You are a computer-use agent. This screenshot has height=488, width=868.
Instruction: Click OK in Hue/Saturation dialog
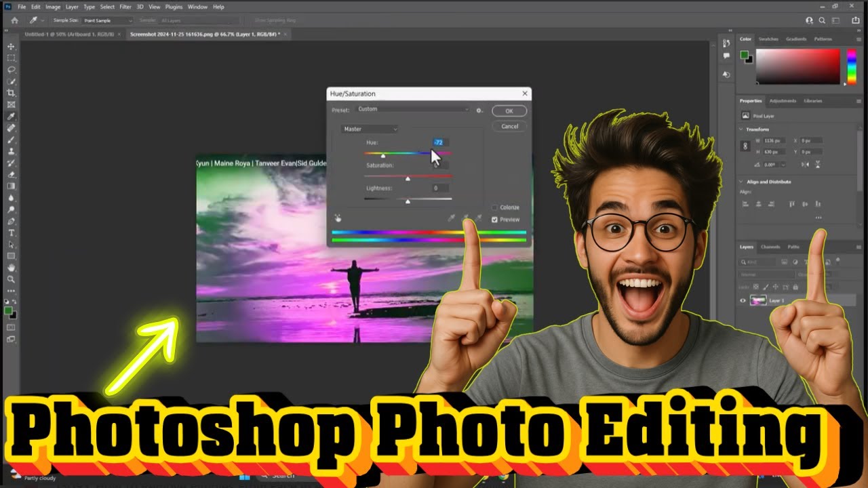coord(509,111)
